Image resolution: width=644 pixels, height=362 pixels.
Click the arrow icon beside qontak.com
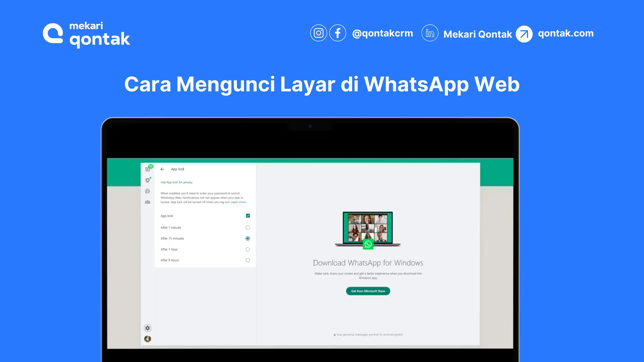[524, 34]
